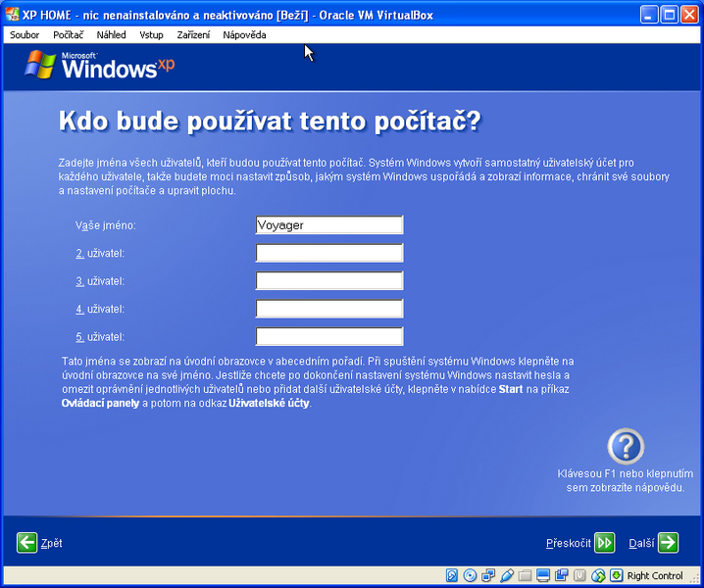
Task: Click the 'Right Control' host key text
Action: point(655,575)
